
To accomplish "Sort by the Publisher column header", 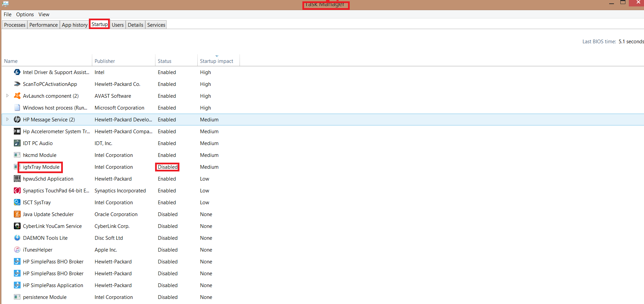I will pos(124,61).
